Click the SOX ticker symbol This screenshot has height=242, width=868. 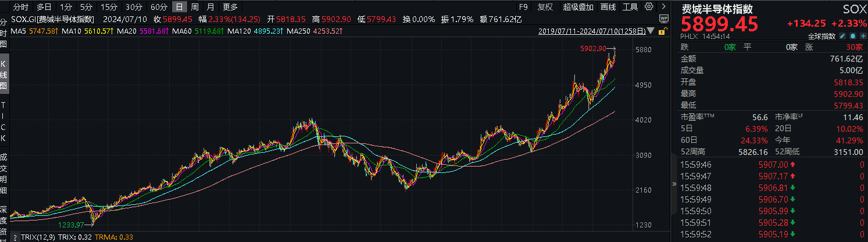855,9
